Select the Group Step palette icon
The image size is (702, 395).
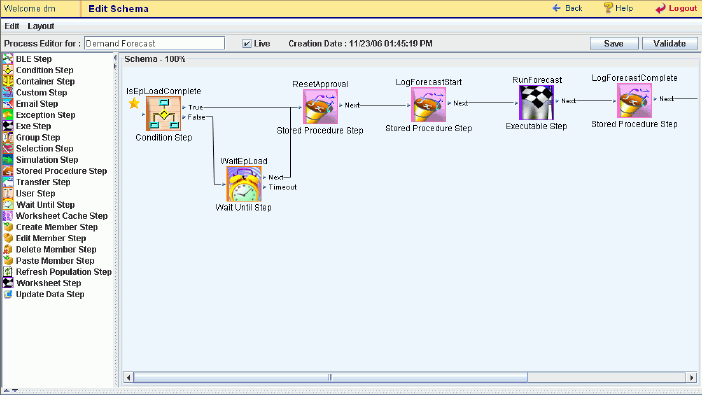[8, 137]
